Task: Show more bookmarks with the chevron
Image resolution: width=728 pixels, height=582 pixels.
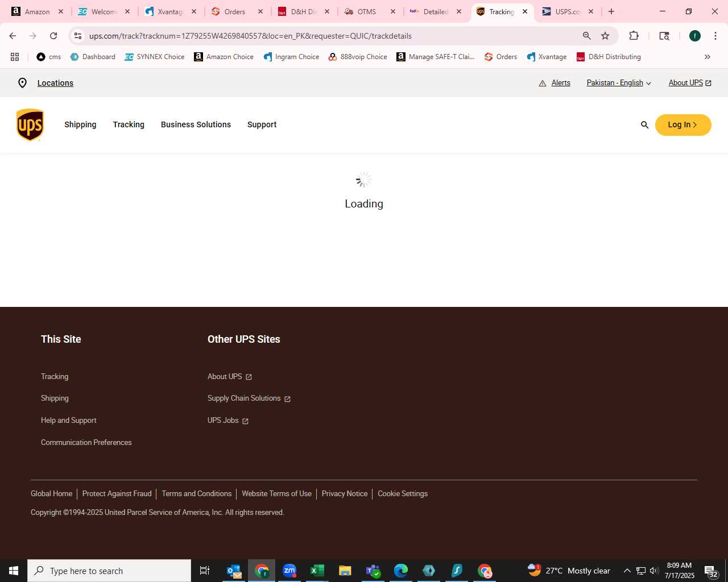Action: pyautogui.click(x=708, y=57)
